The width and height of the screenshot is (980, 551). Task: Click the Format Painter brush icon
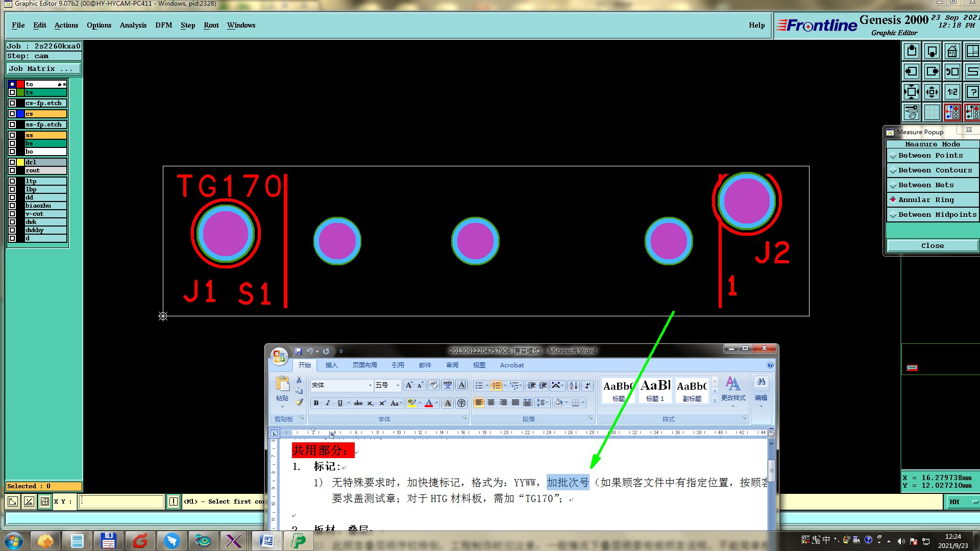(299, 403)
